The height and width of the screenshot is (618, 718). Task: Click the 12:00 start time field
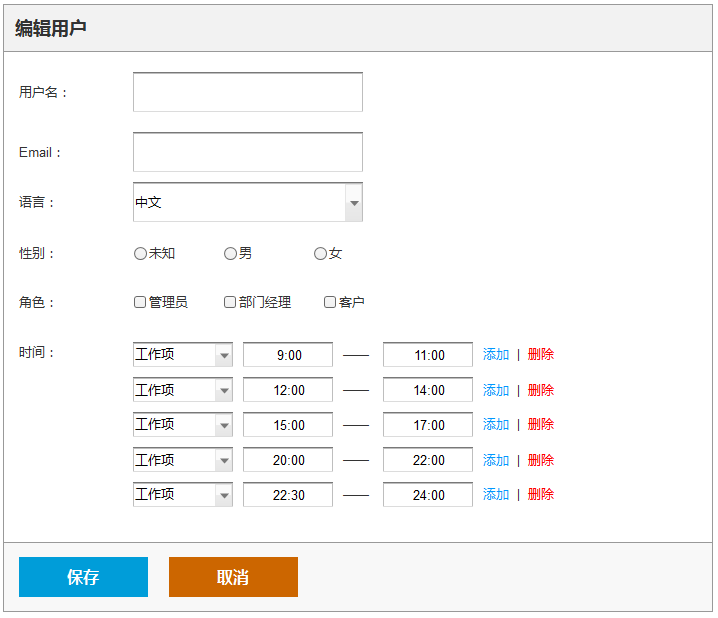coord(288,390)
